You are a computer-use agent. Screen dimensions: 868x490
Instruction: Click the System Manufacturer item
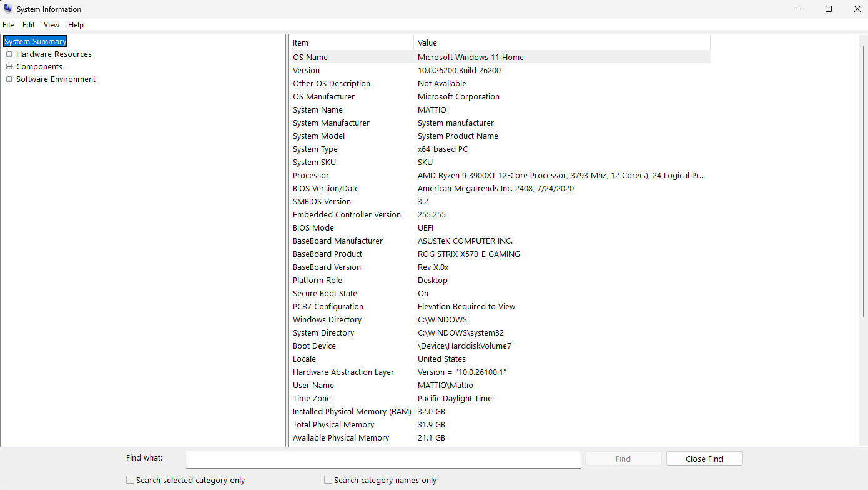click(x=331, y=123)
